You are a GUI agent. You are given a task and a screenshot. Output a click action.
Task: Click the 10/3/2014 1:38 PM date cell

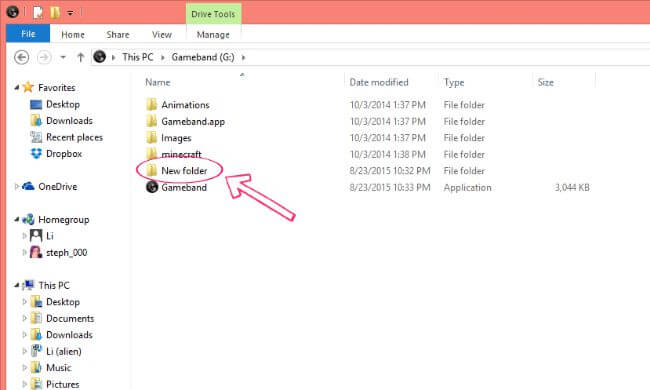[x=388, y=154]
